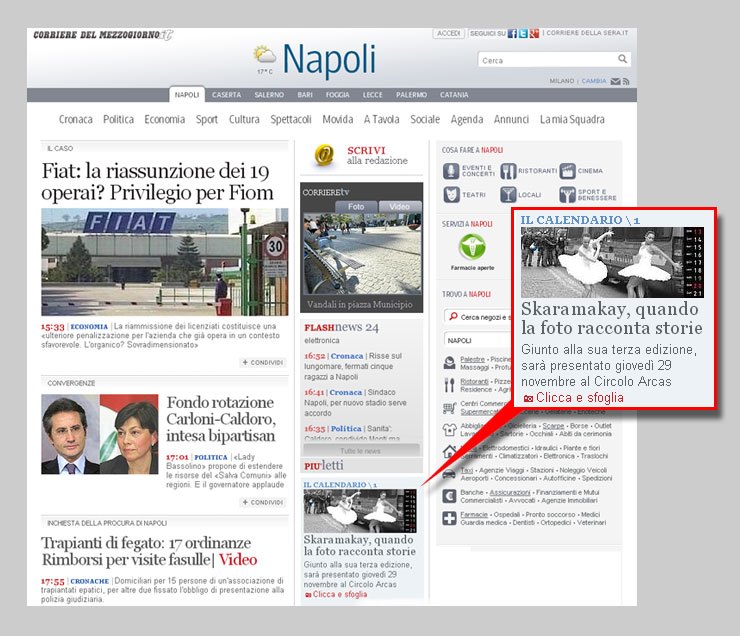740x636 pixels.
Task: Click the golden @ Scrivi icon
Action: point(324,155)
